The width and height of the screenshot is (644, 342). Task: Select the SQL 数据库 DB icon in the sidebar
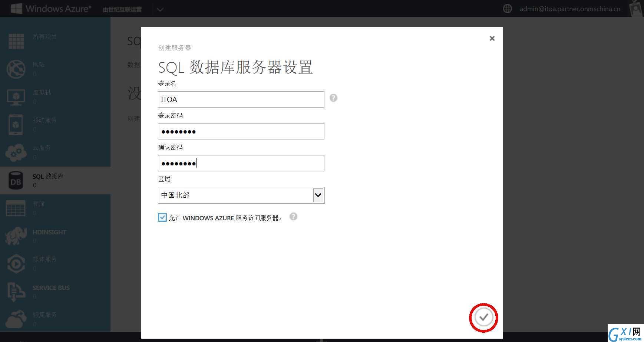(16, 180)
